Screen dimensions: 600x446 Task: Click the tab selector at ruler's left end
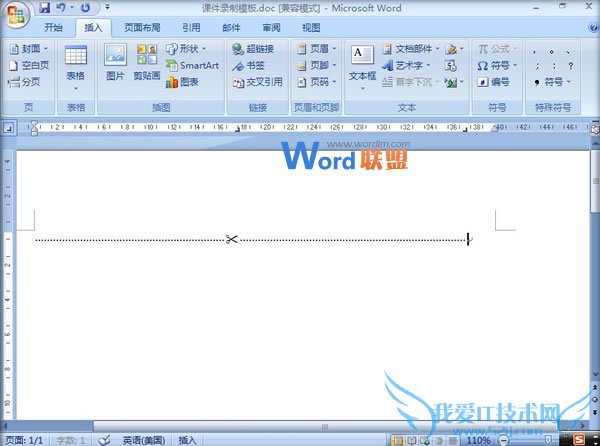point(9,127)
